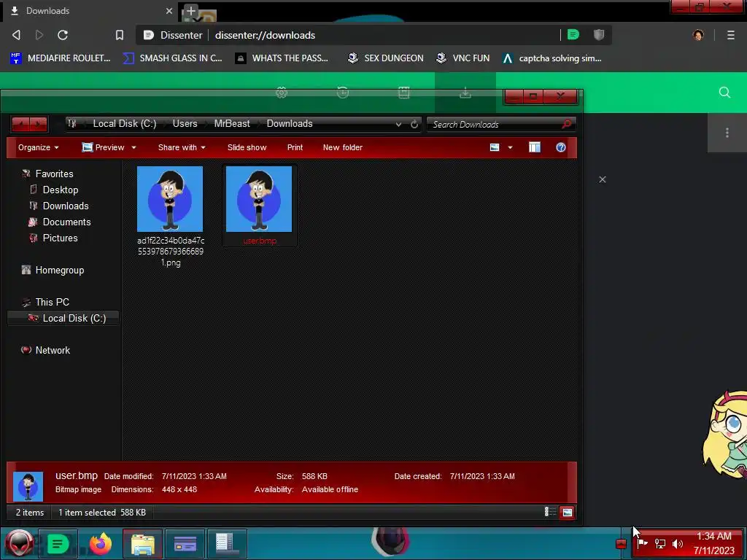
Task: Select the Downloads browser tab
Action: pyautogui.click(x=90, y=10)
